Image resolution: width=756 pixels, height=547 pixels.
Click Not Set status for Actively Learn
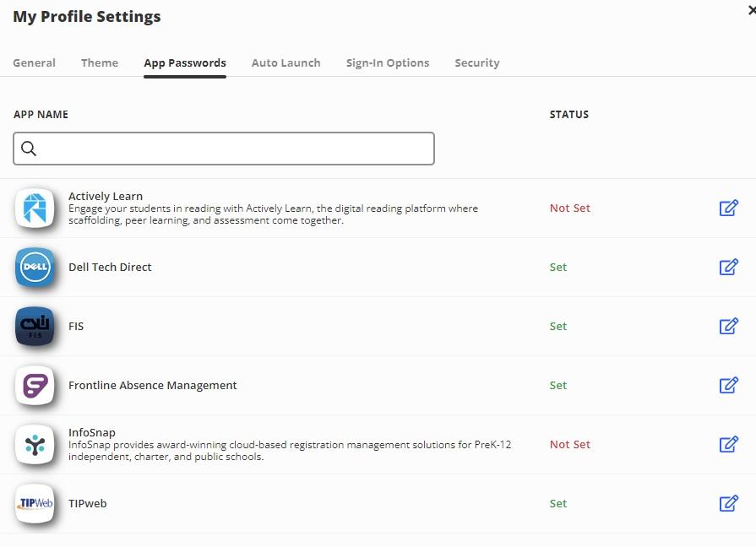[x=570, y=209]
